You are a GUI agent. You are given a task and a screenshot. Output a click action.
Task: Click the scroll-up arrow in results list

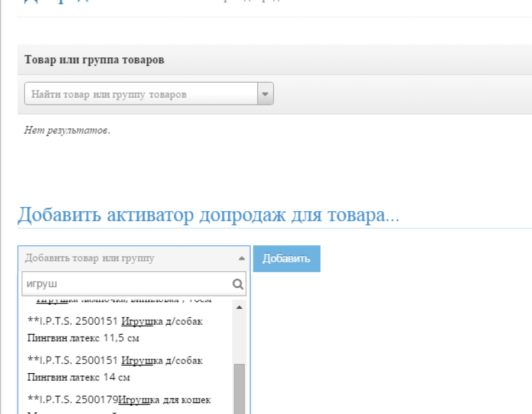pyautogui.click(x=239, y=308)
